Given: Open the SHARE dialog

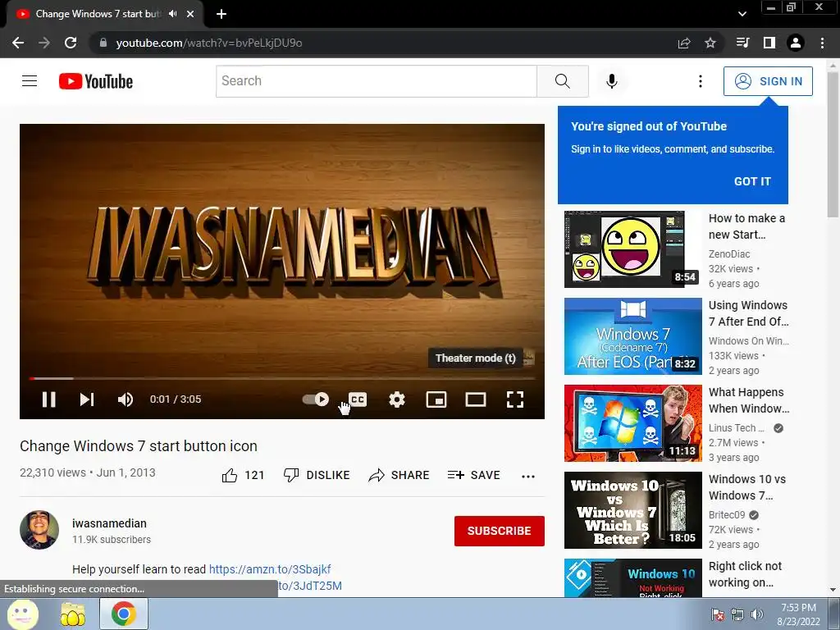Looking at the screenshot, I should click(x=399, y=475).
